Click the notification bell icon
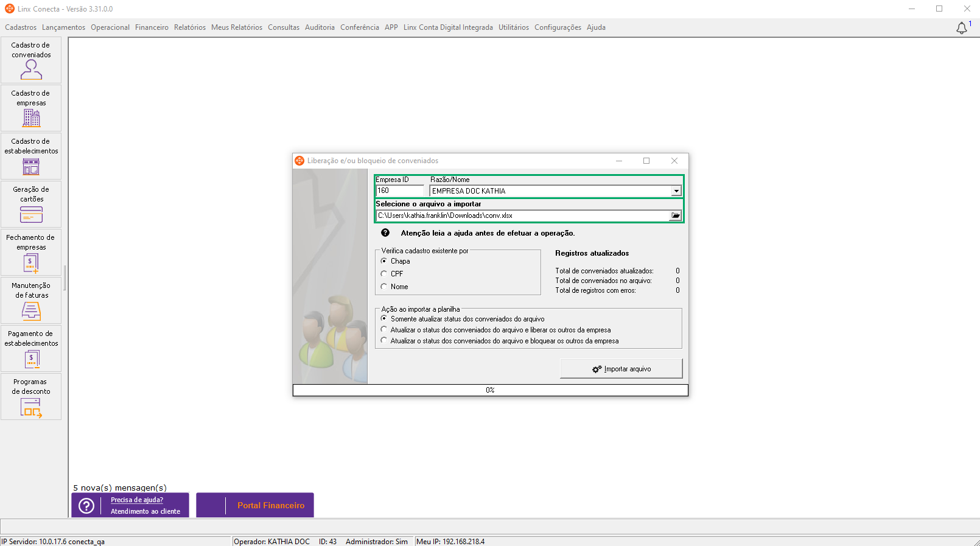Viewport: 980px width, 546px height. click(962, 28)
